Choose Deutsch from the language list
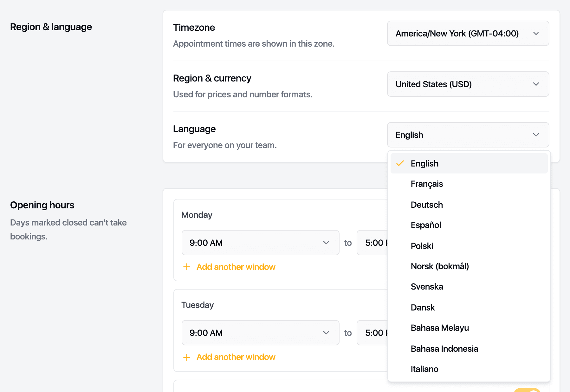 (469, 205)
